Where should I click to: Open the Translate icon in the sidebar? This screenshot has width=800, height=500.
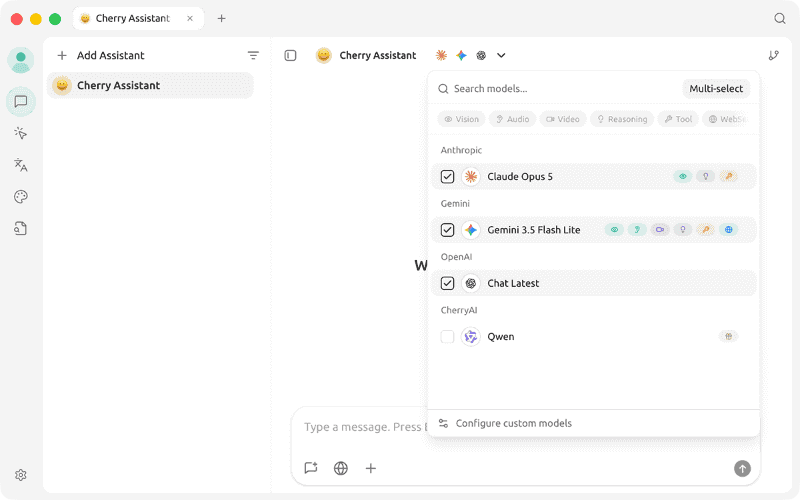click(20, 165)
